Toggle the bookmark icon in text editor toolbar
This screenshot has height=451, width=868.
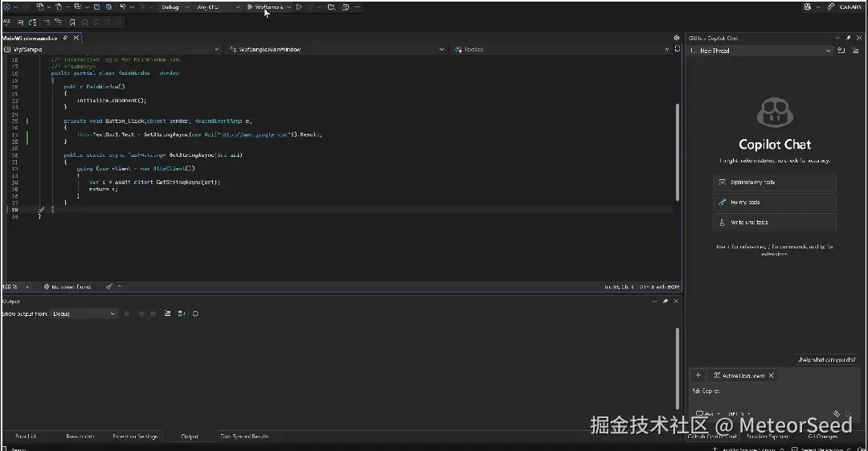(72, 23)
